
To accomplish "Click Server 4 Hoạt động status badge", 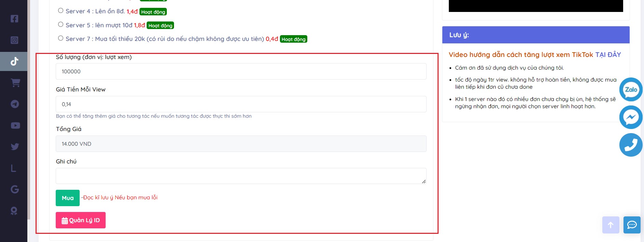I will (x=153, y=12).
